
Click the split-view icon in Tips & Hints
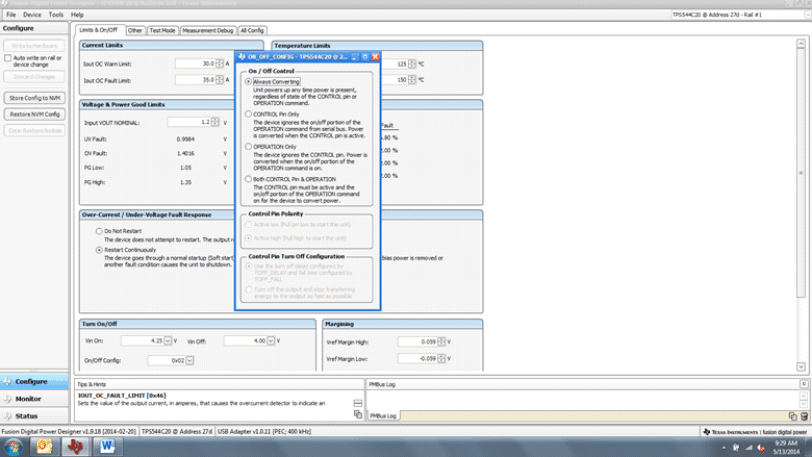click(x=358, y=403)
